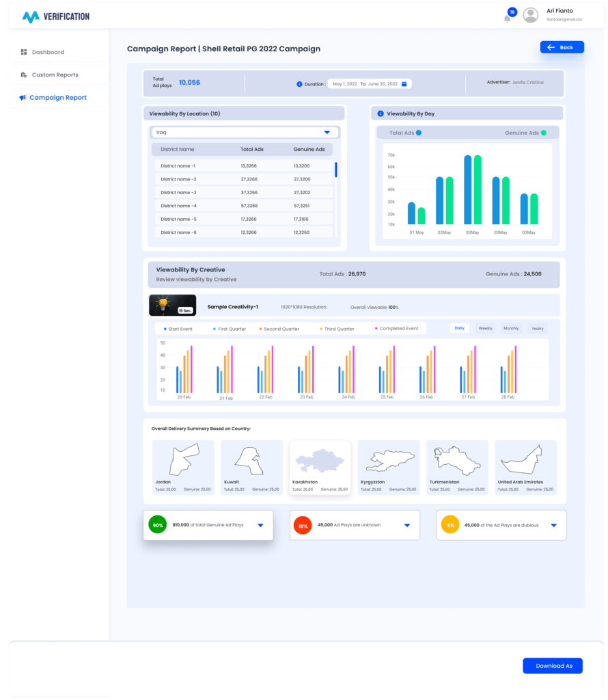Expand the 90% Genuine Ad Plays card
Viewport: 608px width, 700px height.
click(260, 525)
